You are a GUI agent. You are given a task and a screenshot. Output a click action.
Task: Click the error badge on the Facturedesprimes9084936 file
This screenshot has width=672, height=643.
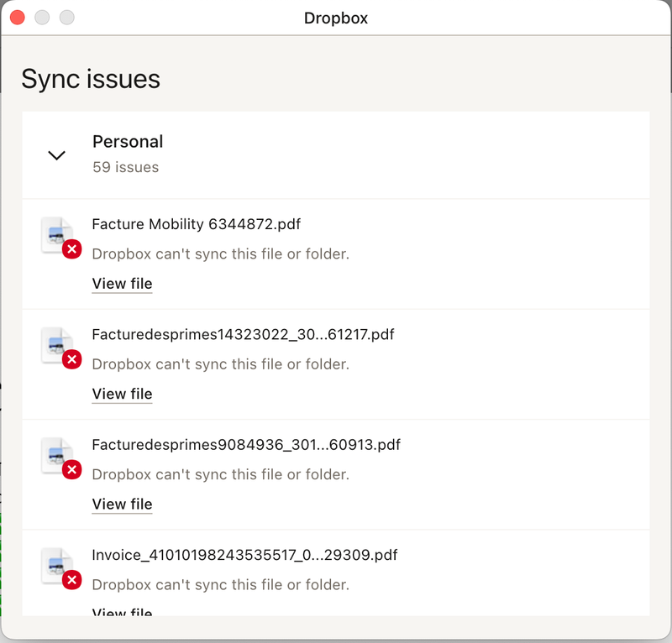[x=72, y=469]
